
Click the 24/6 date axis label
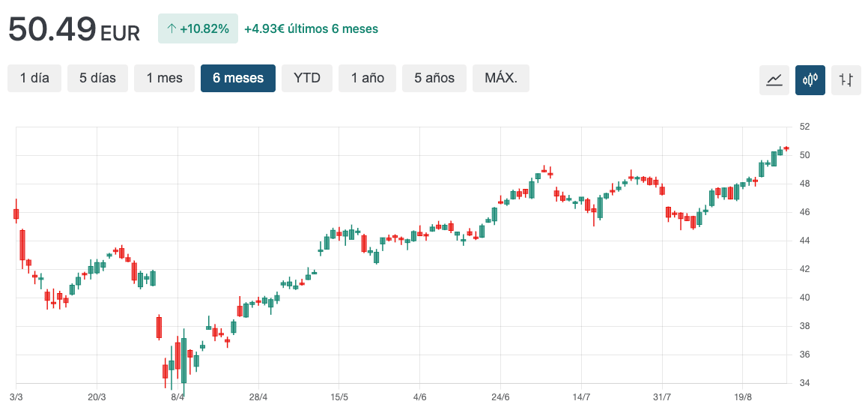[x=500, y=397]
